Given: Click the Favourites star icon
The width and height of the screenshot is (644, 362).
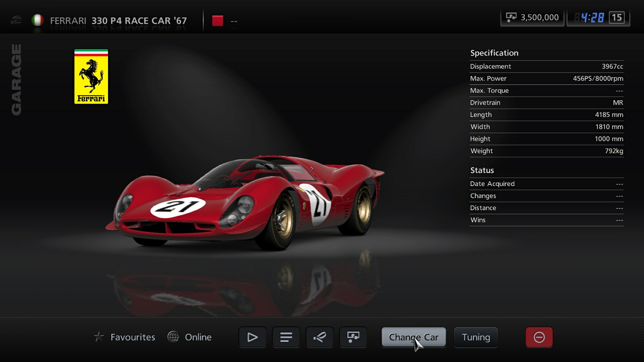Looking at the screenshot, I should click(x=99, y=337).
